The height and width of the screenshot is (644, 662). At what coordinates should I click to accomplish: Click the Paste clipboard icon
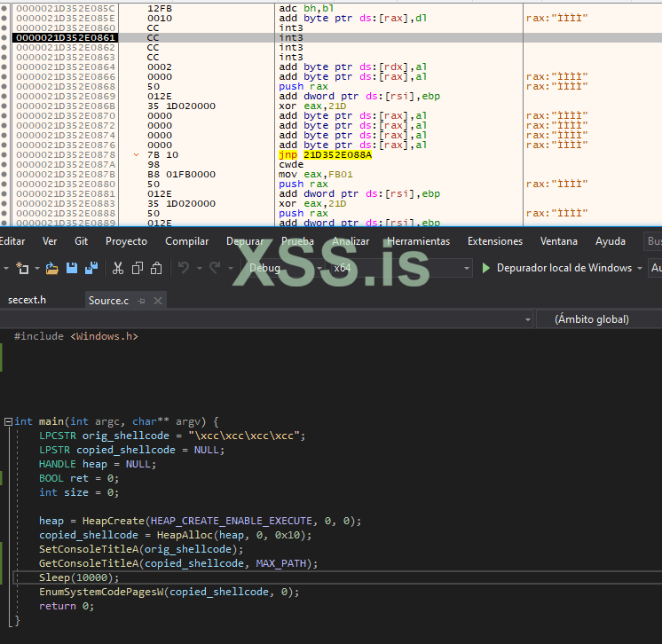[x=156, y=268]
